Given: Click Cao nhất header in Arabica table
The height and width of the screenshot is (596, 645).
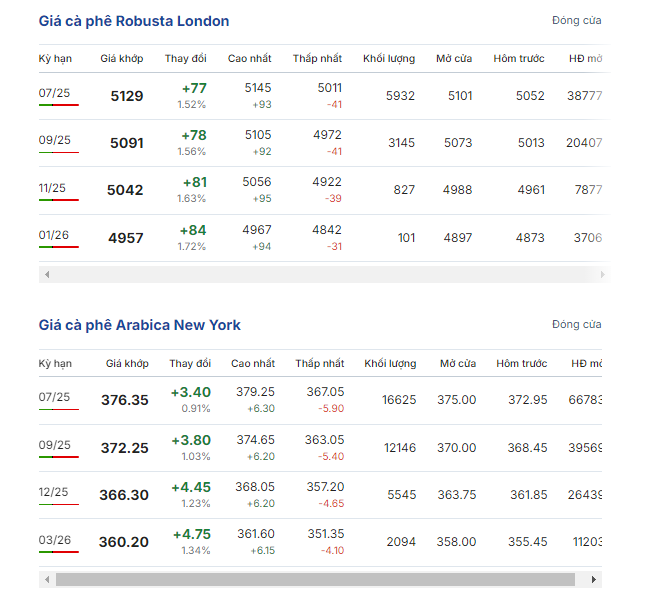Looking at the screenshot, I should [253, 364].
